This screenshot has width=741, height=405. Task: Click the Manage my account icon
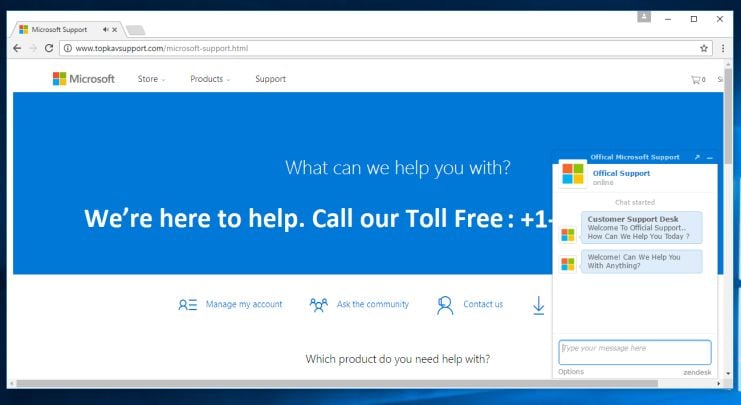188,305
